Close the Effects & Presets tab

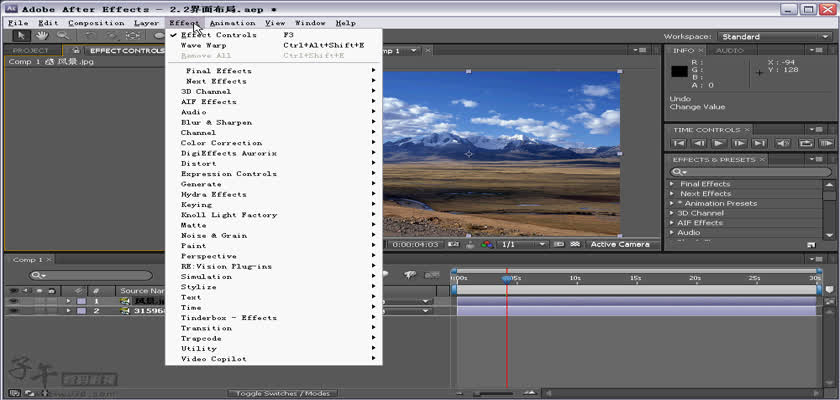pos(762,160)
